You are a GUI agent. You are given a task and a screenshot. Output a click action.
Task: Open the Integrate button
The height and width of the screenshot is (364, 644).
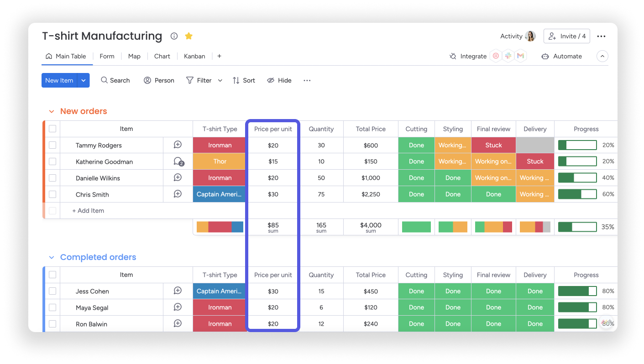tap(468, 56)
